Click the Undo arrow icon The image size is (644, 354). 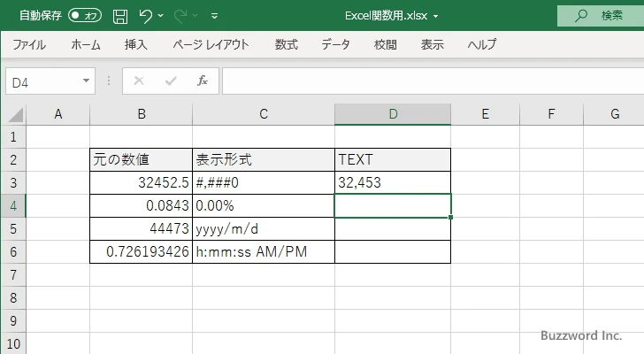[145, 16]
